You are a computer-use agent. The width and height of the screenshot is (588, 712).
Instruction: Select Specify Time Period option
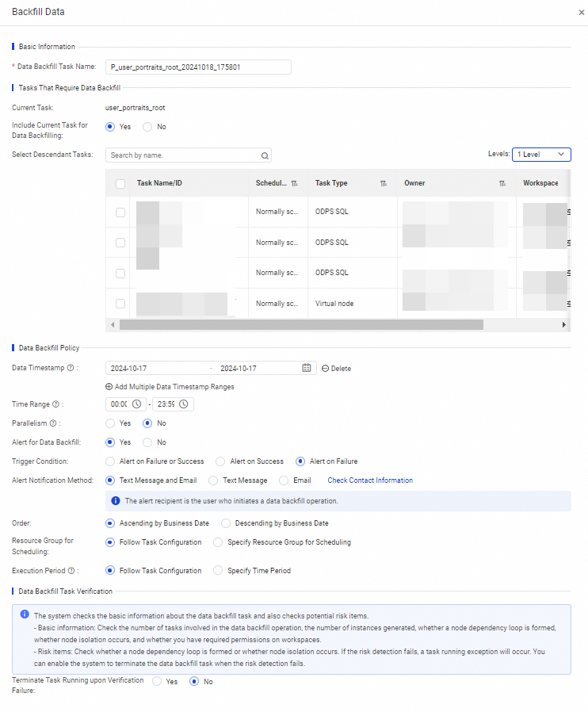click(x=218, y=571)
